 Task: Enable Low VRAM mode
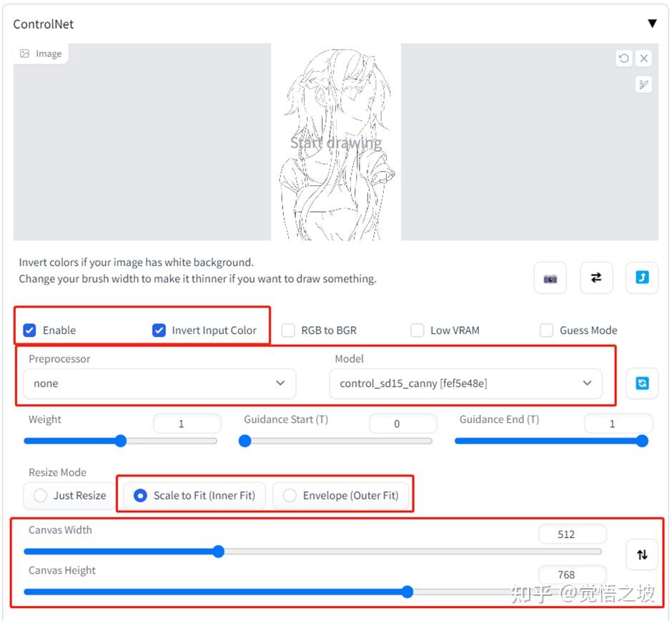click(x=417, y=330)
